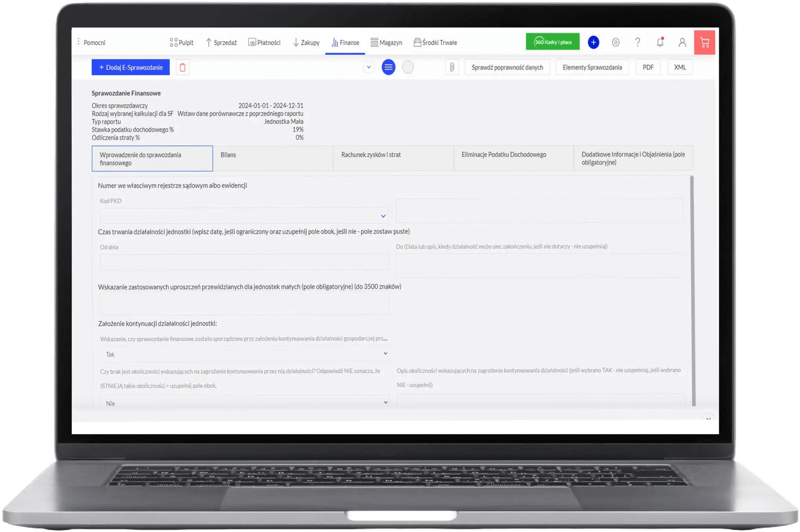Click the form's vertical scrollbar
Screen dimensions: 800x532
(692, 290)
